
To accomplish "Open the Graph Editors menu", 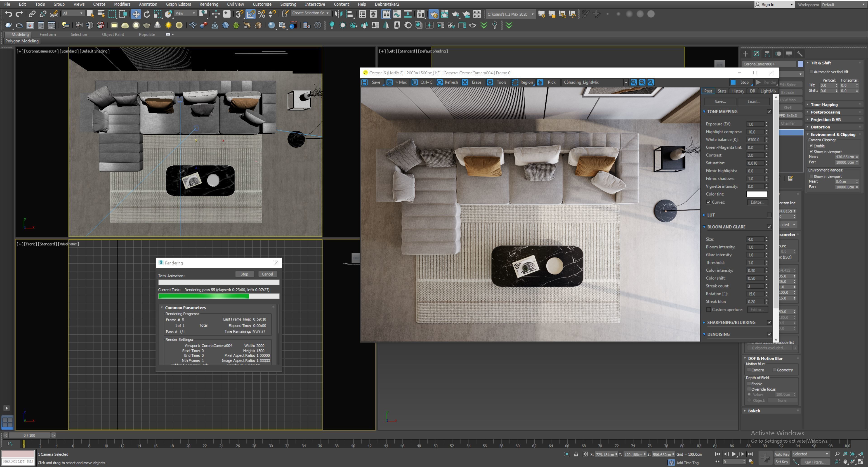I will tap(178, 4).
